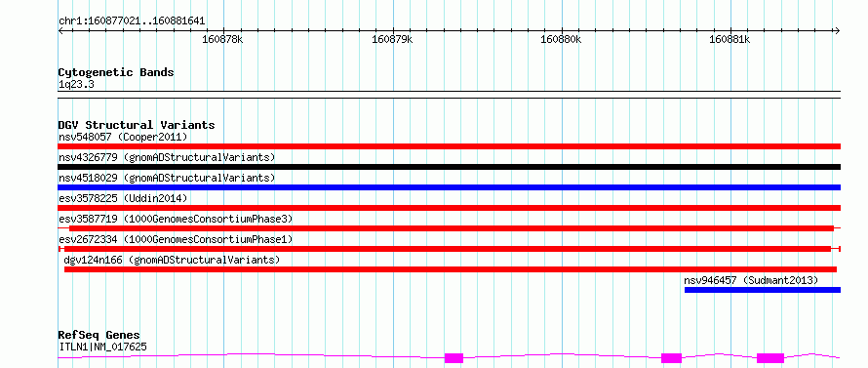Select the black nsv4326779 variant bar
The height and width of the screenshot is (368, 868).
click(x=450, y=167)
